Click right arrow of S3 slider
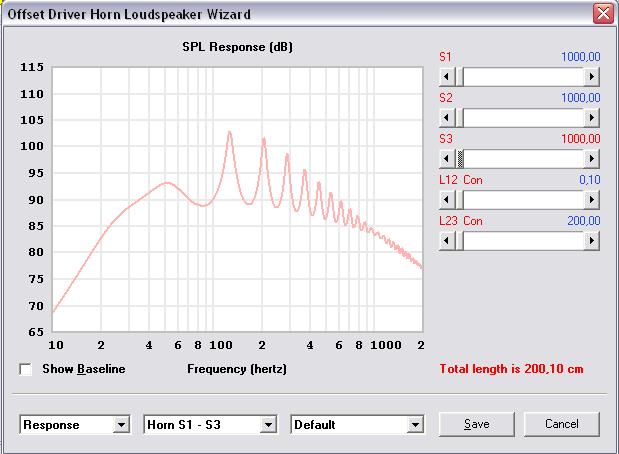 (x=591, y=159)
